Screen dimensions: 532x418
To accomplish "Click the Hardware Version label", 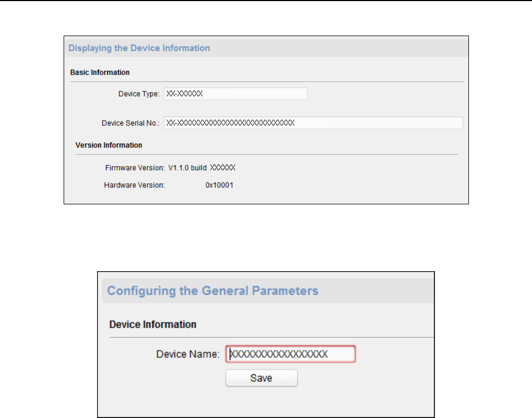I will 134,185.
